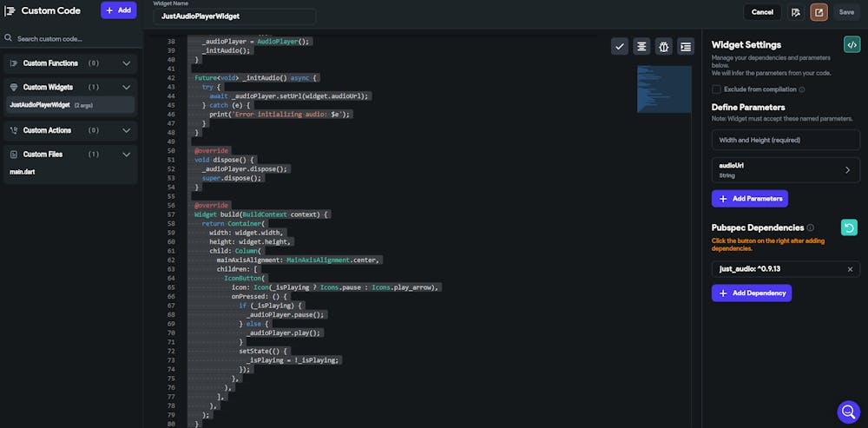
Task: Click the Widget Settings heading
Action: coord(746,45)
